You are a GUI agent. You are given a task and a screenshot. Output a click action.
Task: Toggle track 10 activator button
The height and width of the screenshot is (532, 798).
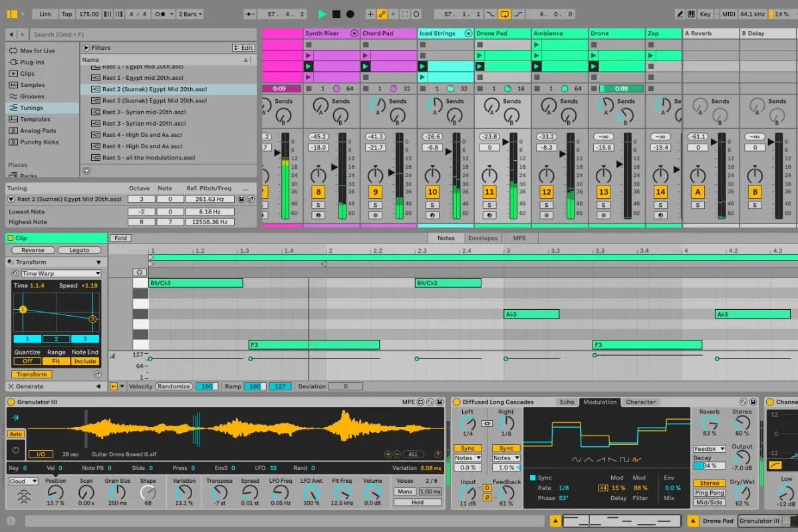point(432,192)
